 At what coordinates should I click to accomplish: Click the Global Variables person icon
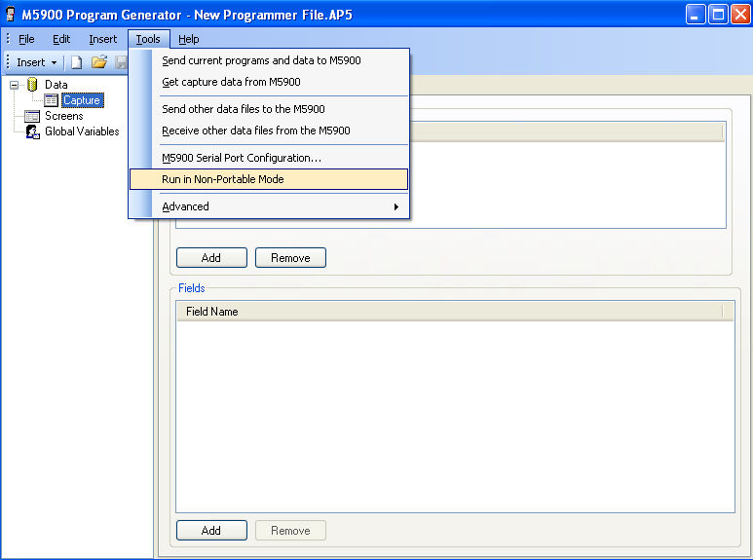(32, 131)
